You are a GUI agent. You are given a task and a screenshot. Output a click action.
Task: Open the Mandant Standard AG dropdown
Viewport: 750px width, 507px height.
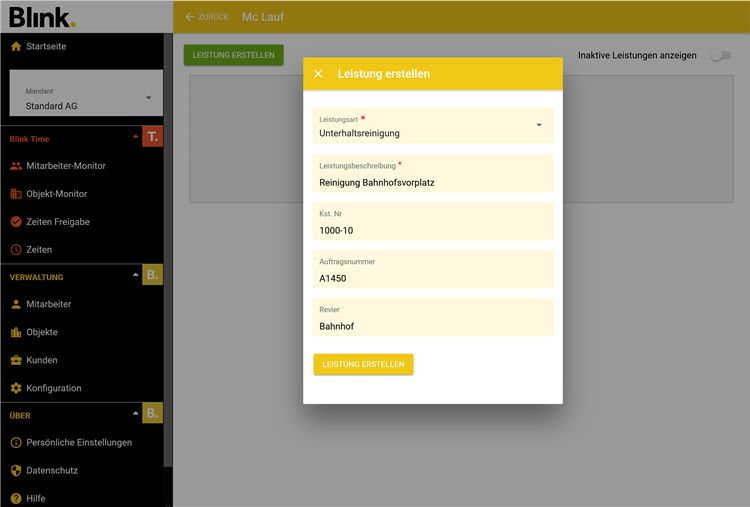148,98
